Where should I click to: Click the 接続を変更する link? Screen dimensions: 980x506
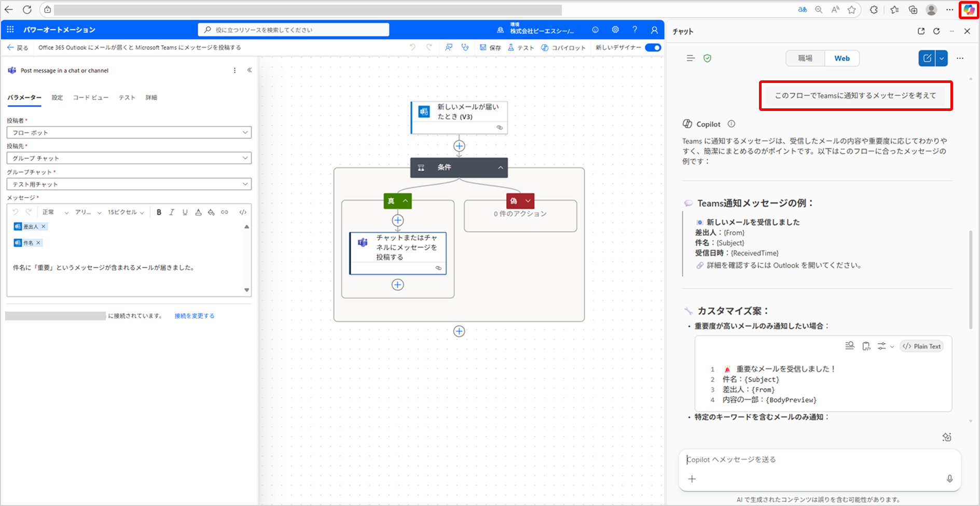194,316
